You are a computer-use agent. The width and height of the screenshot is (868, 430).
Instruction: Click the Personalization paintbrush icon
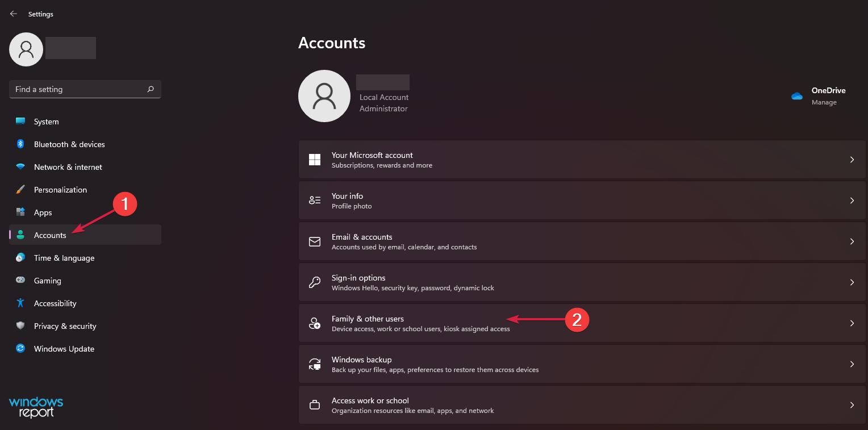(20, 190)
